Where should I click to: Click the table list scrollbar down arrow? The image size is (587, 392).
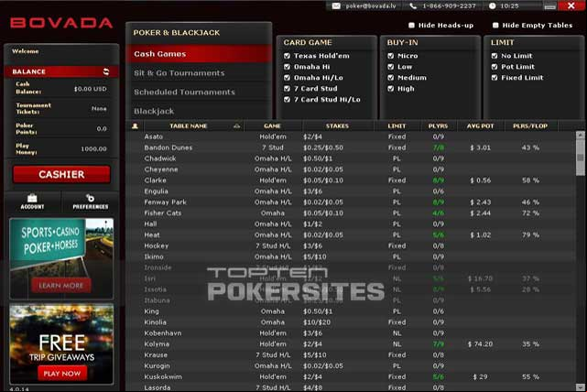[581, 387]
